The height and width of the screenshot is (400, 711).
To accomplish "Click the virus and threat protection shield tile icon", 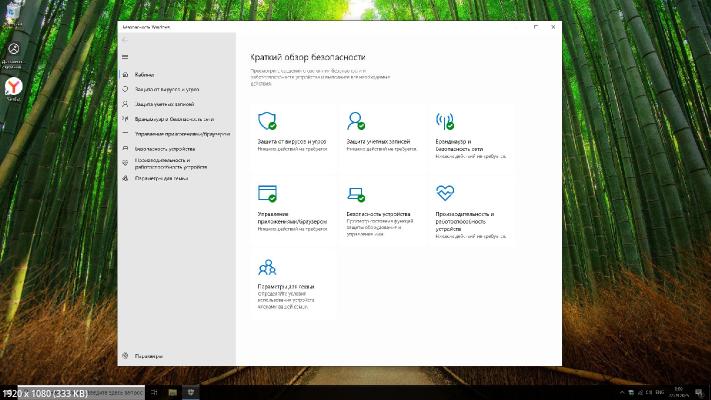I will (266, 122).
